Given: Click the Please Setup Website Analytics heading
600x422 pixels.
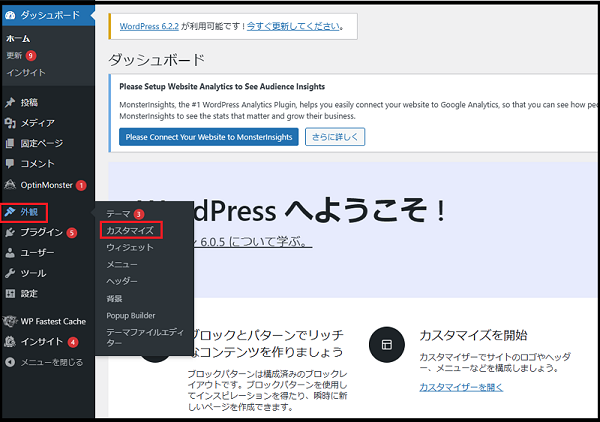Looking at the screenshot, I should click(222, 86).
